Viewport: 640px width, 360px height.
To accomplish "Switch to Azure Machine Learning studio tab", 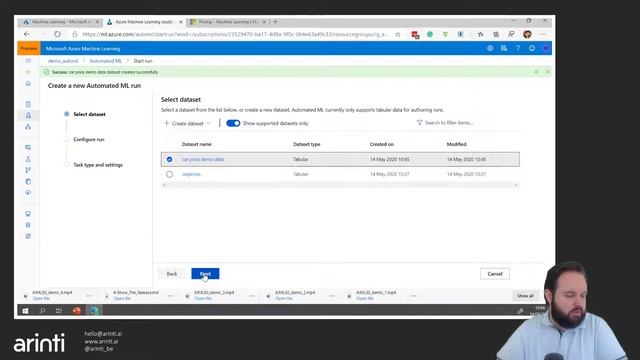I will pyautogui.click(x=144, y=22).
